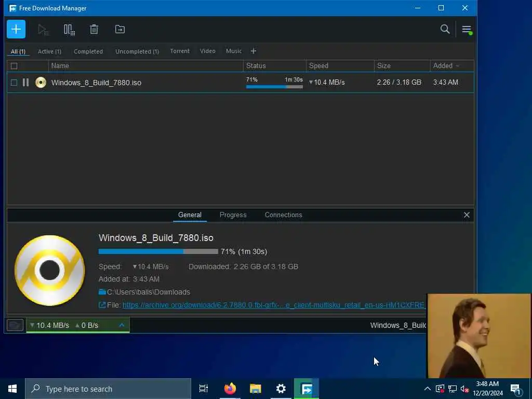The width and height of the screenshot is (532, 399).
Task: Click the external link icon before File
Action: pyautogui.click(x=102, y=305)
